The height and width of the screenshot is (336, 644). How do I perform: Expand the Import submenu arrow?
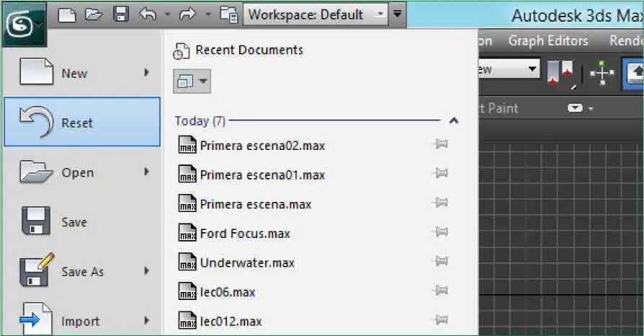click(146, 320)
